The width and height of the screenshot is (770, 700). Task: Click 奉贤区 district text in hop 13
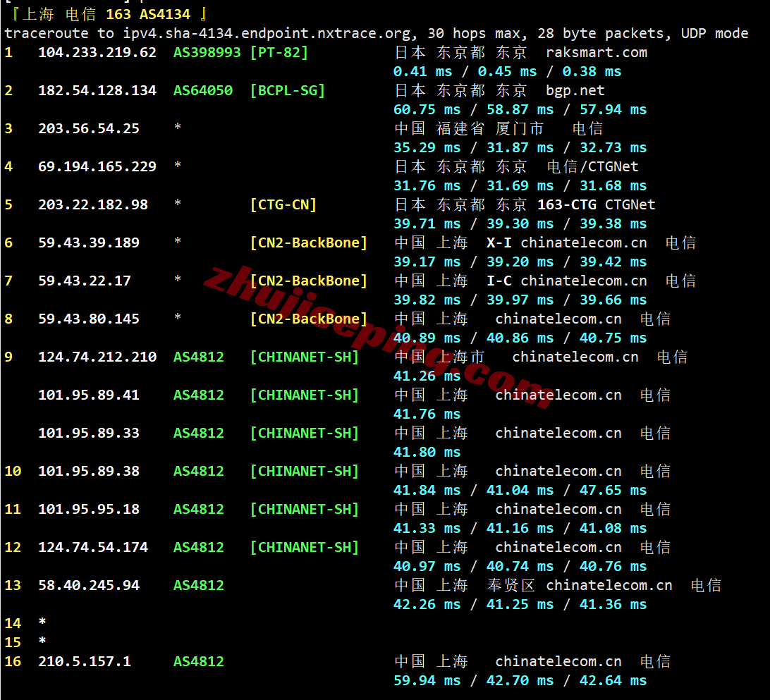[511, 585]
